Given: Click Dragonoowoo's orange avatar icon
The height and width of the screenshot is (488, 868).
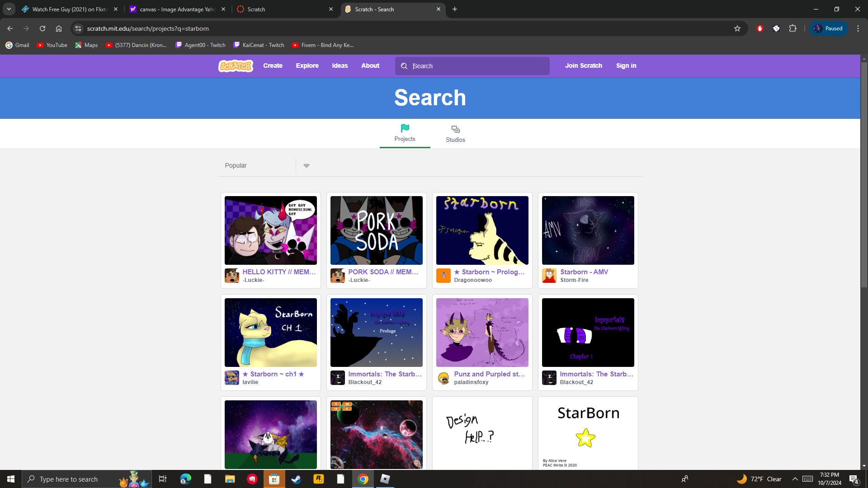Looking at the screenshot, I should tap(443, 276).
